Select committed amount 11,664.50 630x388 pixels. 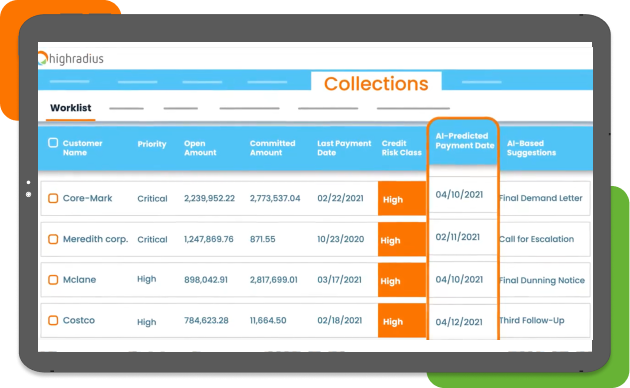(x=268, y=321)
